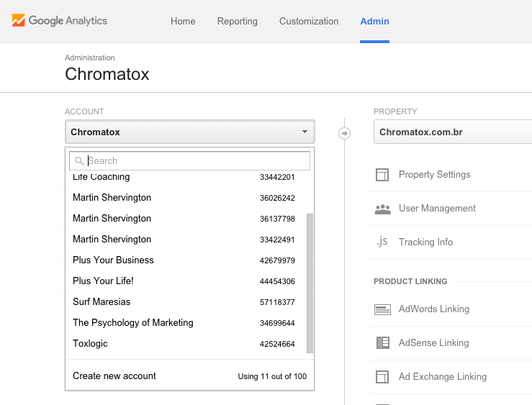This screenshot has width=532, height=405.
Task: Switch to the Reporting tab
Action: pos(237,21)
